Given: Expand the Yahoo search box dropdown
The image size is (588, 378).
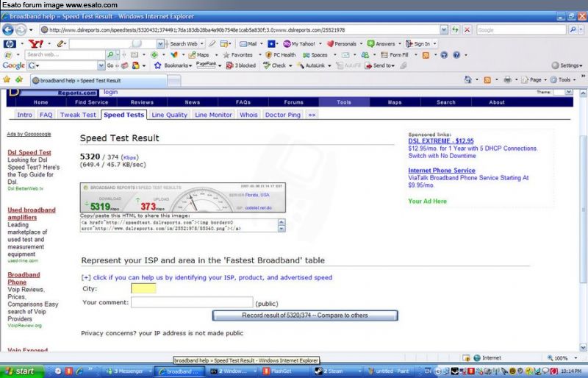Looking at the screenshot, I should [160, 44].
